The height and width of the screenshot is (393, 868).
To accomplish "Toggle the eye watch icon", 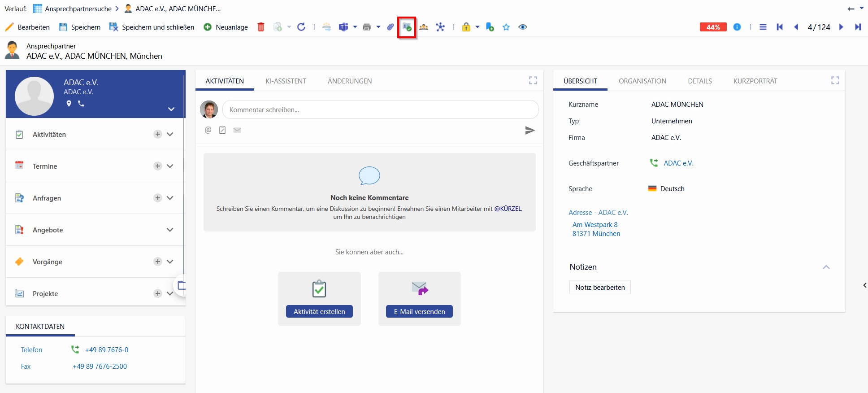I will (523, 27).
